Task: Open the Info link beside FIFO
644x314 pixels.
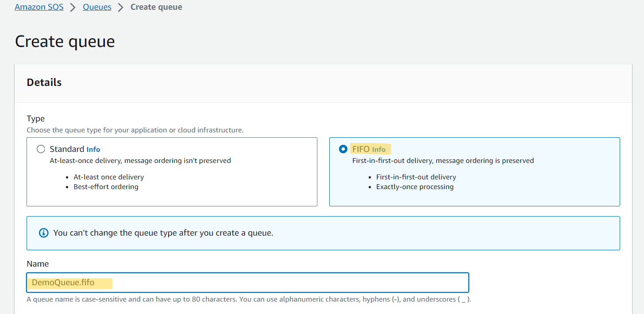Action: [x=379, y=150]
